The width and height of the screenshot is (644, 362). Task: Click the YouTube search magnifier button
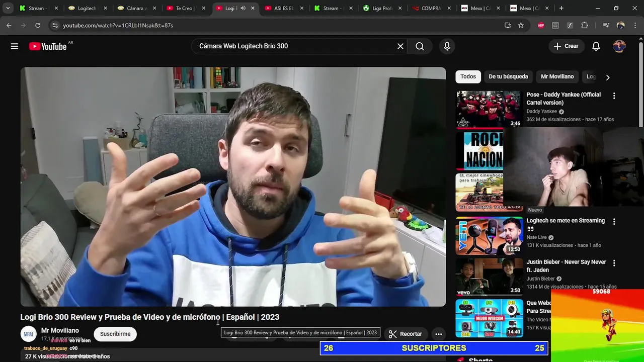[420, 46]
